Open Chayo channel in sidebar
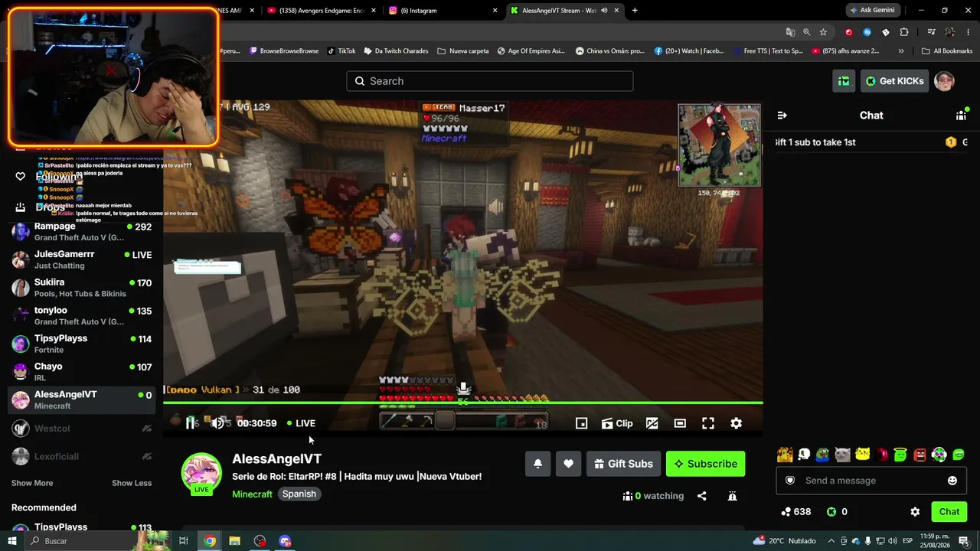 pyautogui.click(x=81, y=372)
